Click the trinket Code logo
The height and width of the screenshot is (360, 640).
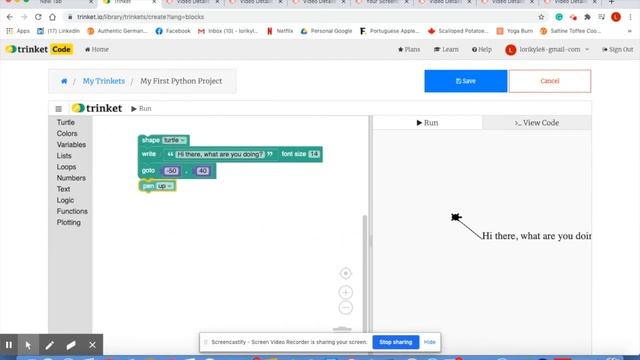(x=39, y=49)
